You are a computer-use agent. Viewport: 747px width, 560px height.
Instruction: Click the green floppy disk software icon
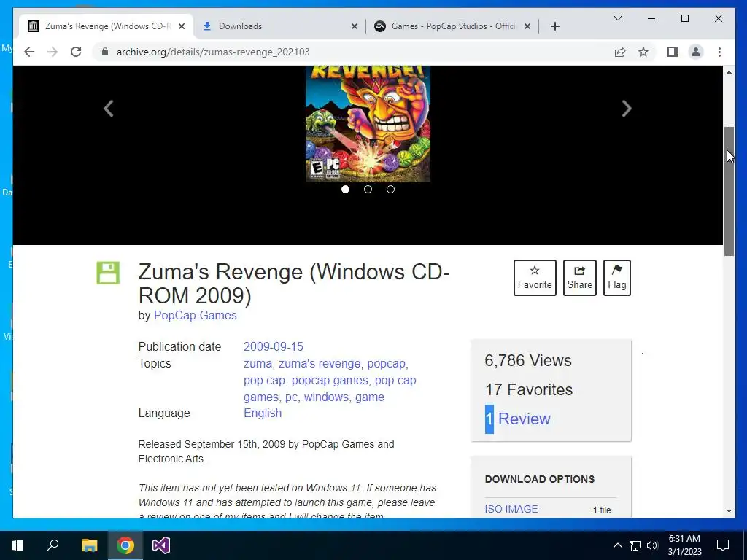[x=108, y=273]
